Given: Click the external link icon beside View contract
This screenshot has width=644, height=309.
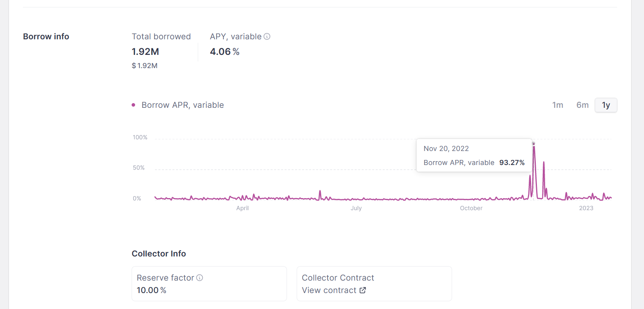Looking at the screenshot, I should pyautogui.click(x=362, y=290).
